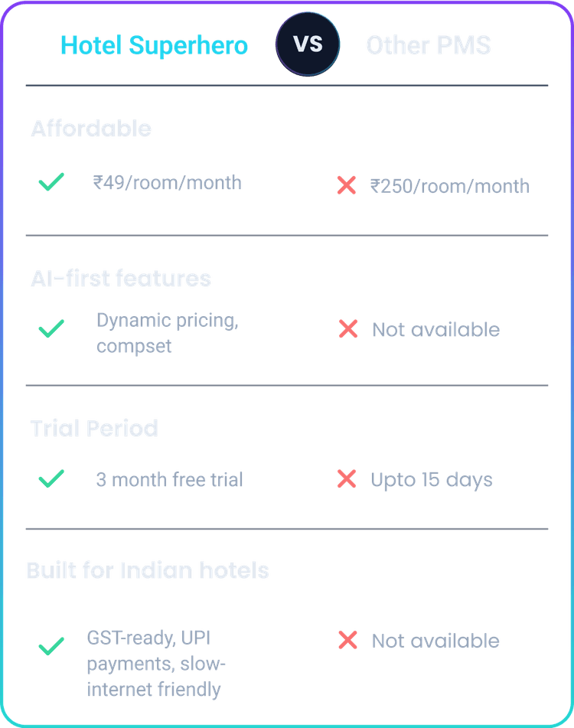This screenshot has height=728, width=574.
Task: Select the Hotel Superhero column heading
Action: coord(155,46)
